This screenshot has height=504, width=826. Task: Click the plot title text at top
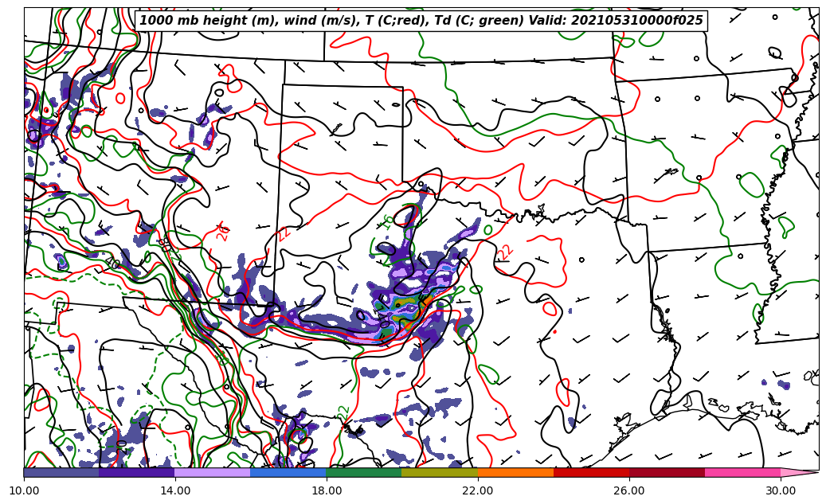[421, 21]
